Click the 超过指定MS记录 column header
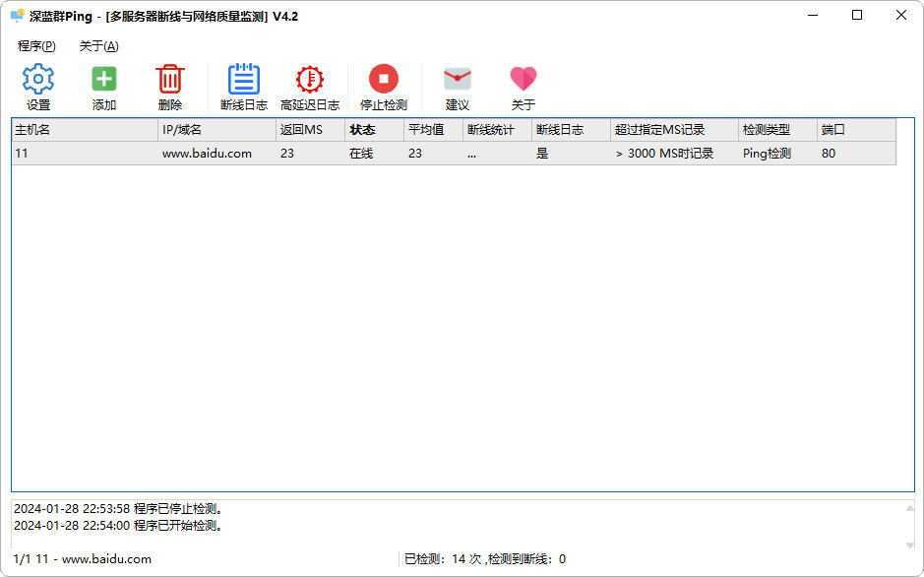924x577 pixels. (674, 130)
